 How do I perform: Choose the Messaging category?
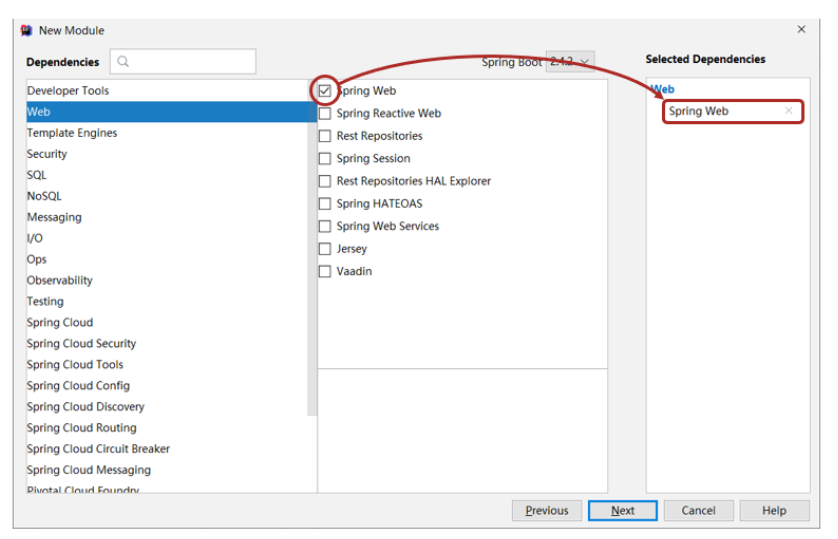click(x=167, y=217)
